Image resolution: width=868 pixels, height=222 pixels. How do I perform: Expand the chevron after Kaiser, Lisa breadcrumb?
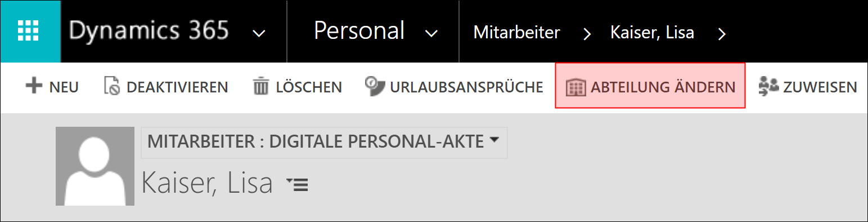point(722,34)
